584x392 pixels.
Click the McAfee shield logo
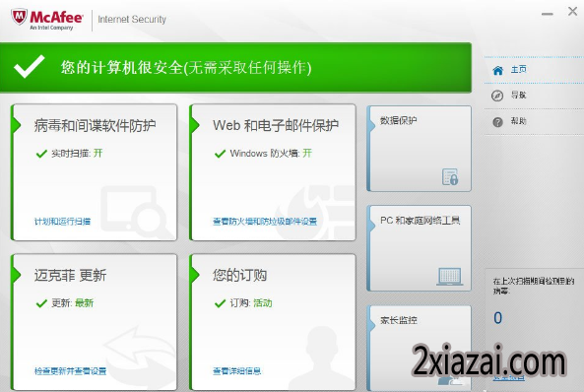pyautogui.click(x=19, y=17)
